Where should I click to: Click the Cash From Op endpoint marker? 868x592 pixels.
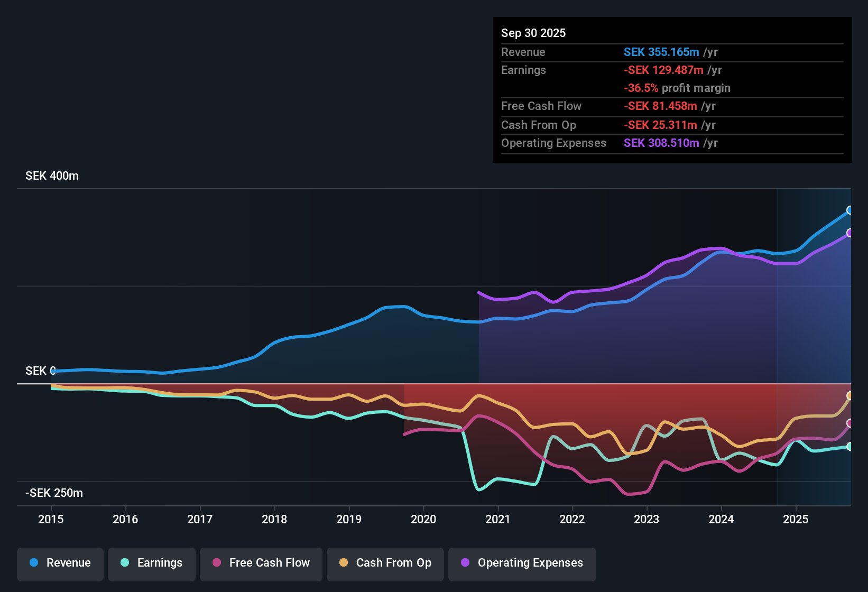[x=850, y=396]
